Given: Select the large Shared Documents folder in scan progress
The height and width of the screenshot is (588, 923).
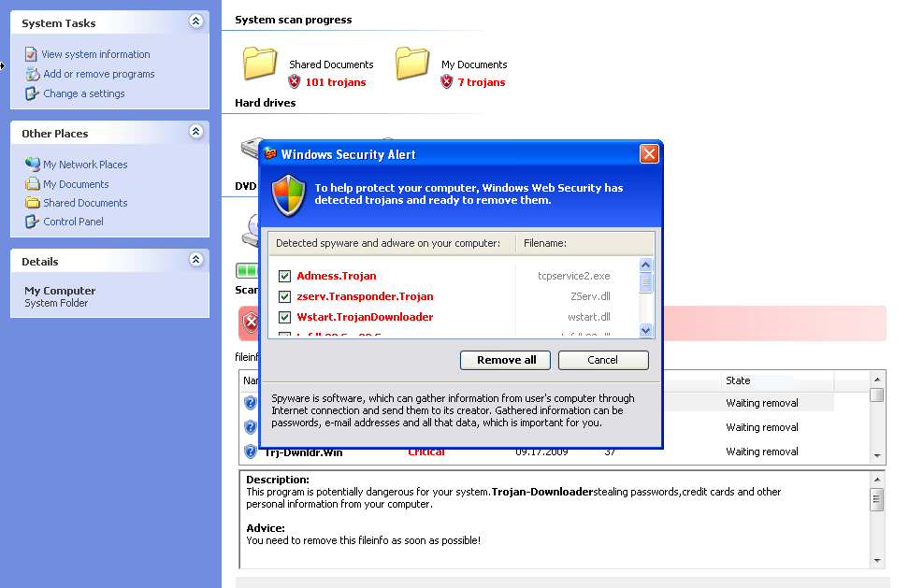Looking at the screenshot, I should [260, 64].
